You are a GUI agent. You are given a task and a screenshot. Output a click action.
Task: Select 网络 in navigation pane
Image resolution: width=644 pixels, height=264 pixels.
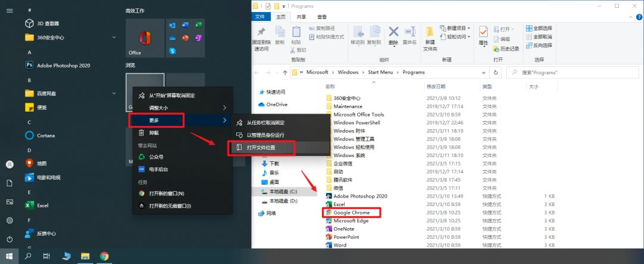point(267,213)
